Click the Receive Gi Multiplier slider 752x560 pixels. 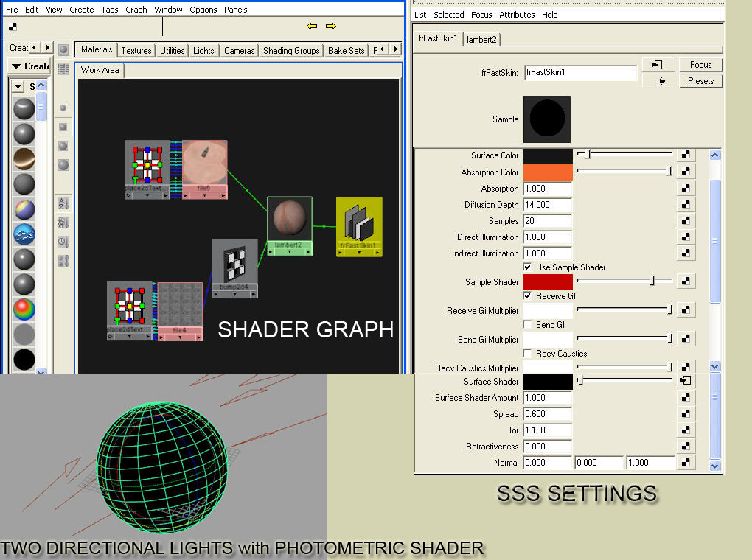pos(624,309)
